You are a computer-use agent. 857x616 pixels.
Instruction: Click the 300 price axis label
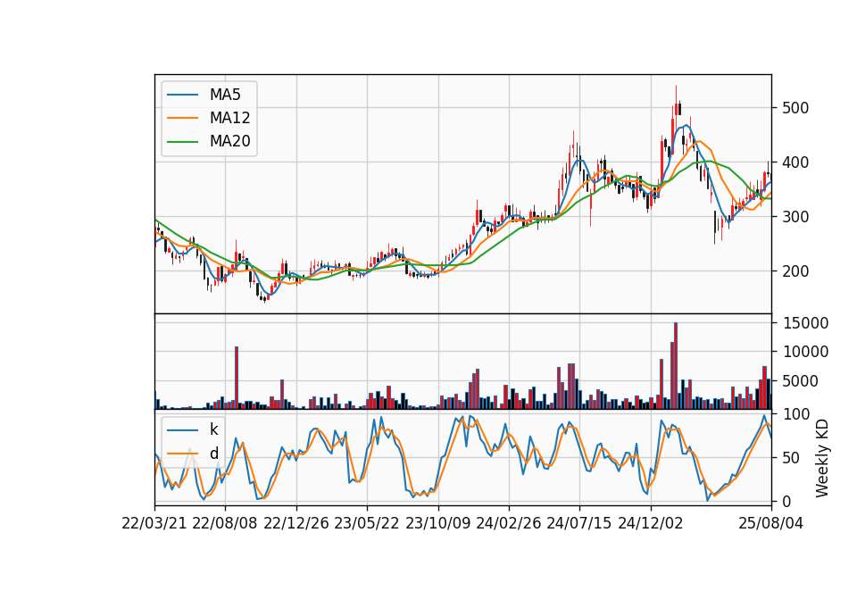tap(795, 216)
